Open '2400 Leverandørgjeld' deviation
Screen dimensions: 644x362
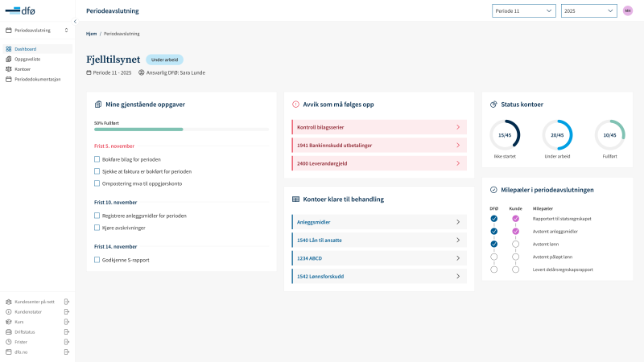click(x=379, y=163)
